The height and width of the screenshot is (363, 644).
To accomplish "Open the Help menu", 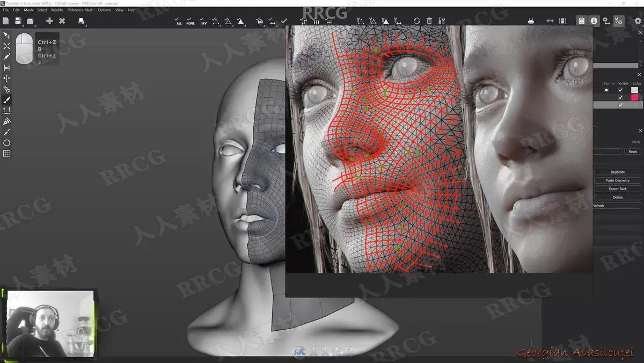I will click(131, 10).
